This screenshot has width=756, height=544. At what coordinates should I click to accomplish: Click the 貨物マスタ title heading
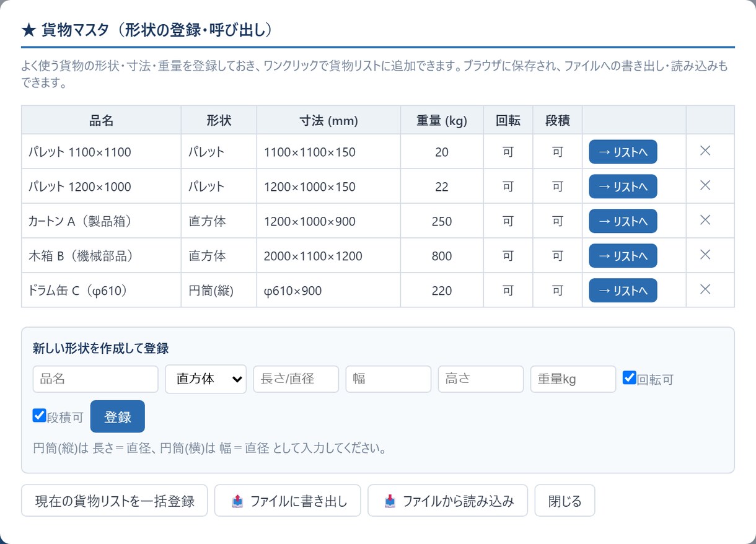coord(147,30)
